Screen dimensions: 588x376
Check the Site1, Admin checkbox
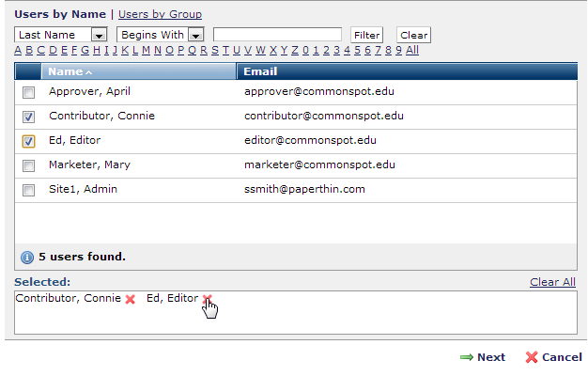(28, 190)
